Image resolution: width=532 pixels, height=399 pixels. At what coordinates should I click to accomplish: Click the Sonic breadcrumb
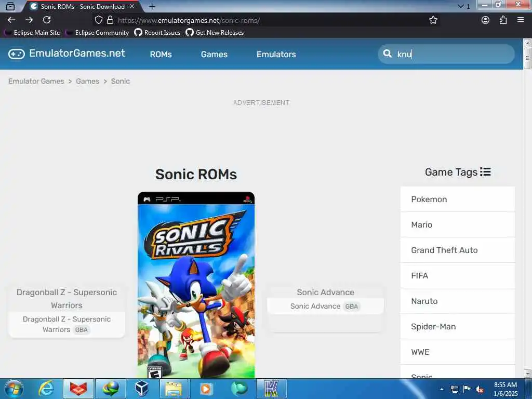coord(121,81)
